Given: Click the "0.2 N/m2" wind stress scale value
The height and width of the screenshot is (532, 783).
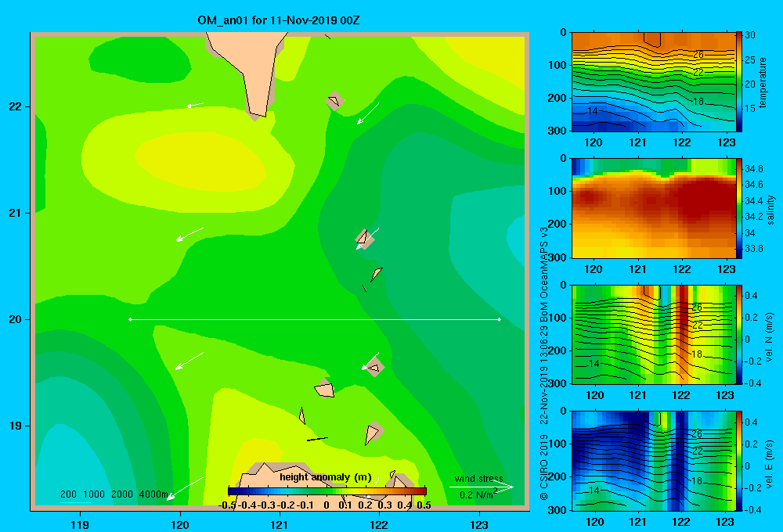Looking at the screenshot, I should coord(478,494).
